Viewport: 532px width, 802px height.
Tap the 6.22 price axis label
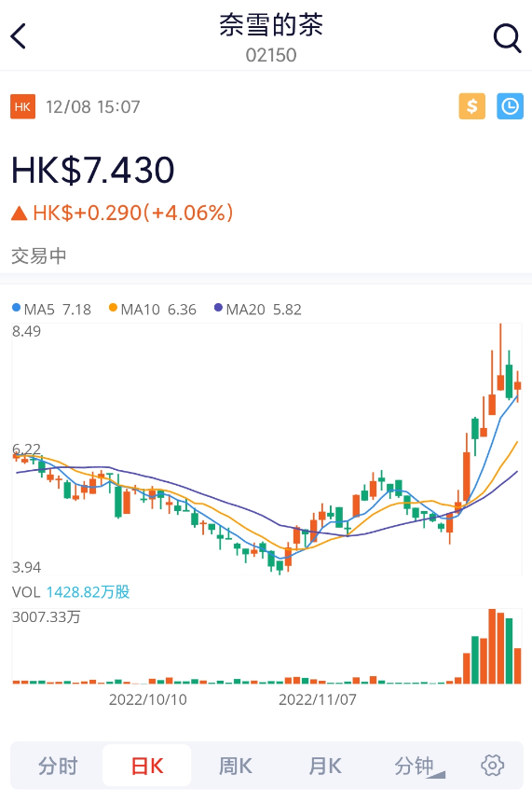click(x=26, y=449)
